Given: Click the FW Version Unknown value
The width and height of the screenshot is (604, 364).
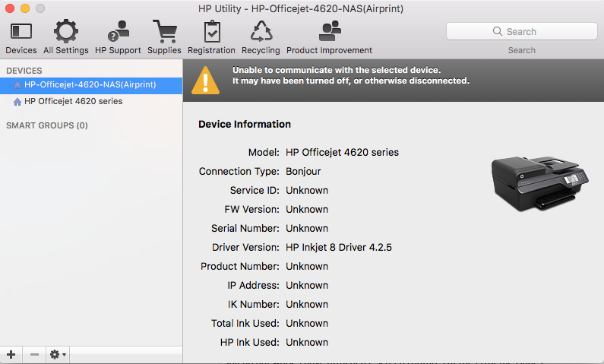Looking at the screenshot, I should pos(307,210).
